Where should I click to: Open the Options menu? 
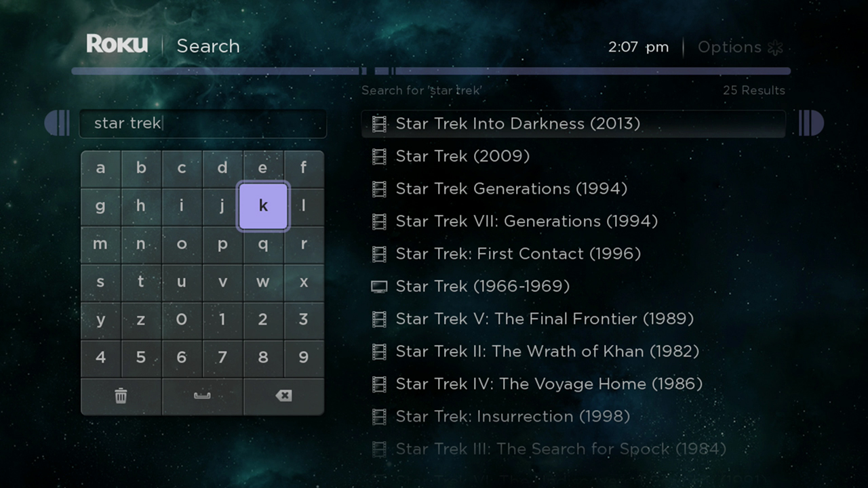pyautogui.click(x=730, y=47)
